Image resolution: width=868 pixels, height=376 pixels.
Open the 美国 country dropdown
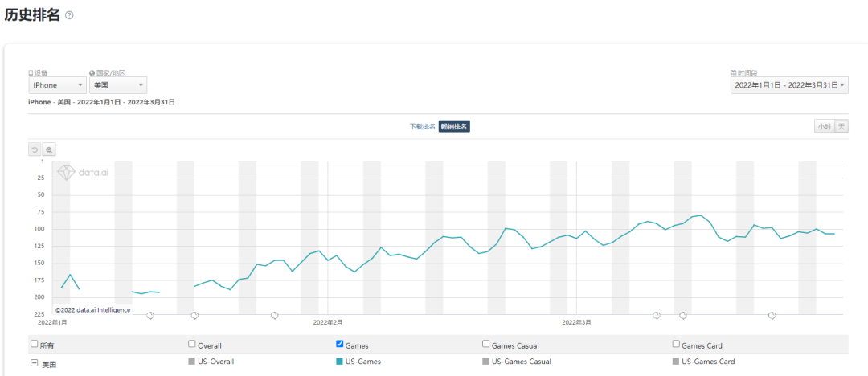click(118, 85)
